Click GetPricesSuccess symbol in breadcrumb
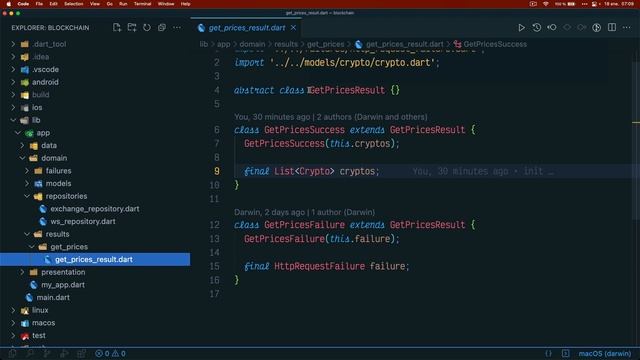640x360 pixels. click(x=495, y=44)
